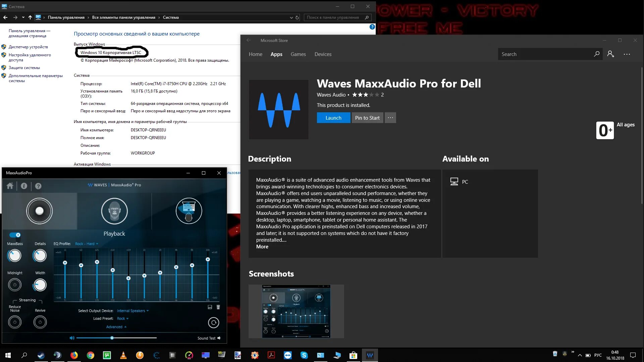Image resolution: width=644 pixels, height=362 pixels.
Task: Click the Windows Start button
Action: tap(8, 355)
